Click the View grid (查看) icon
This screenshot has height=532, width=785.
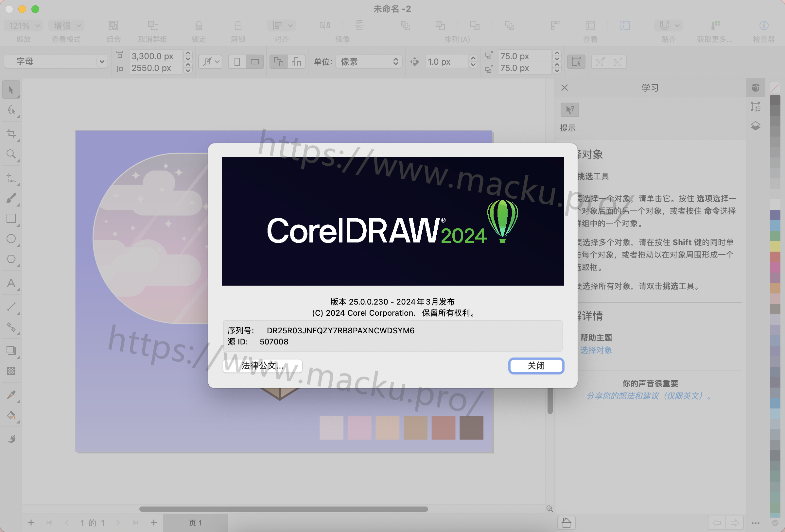[590, 26]
